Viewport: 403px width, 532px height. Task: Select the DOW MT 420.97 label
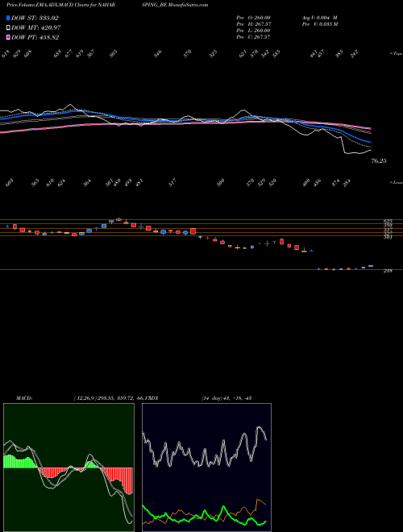click(x=36, y=27)
